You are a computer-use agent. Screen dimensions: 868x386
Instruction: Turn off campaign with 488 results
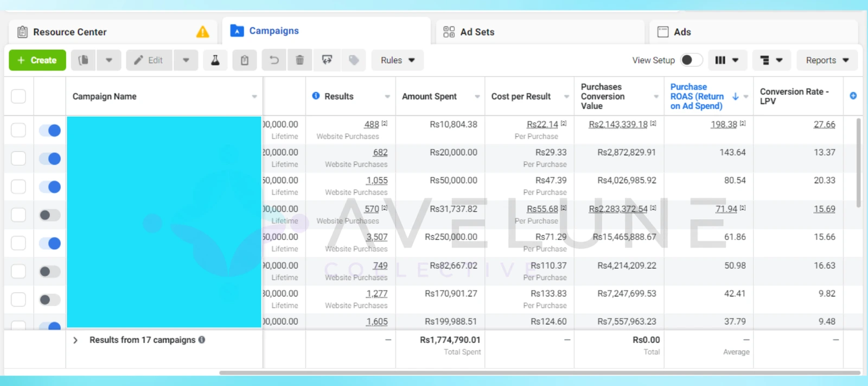(x=50, y=130)
